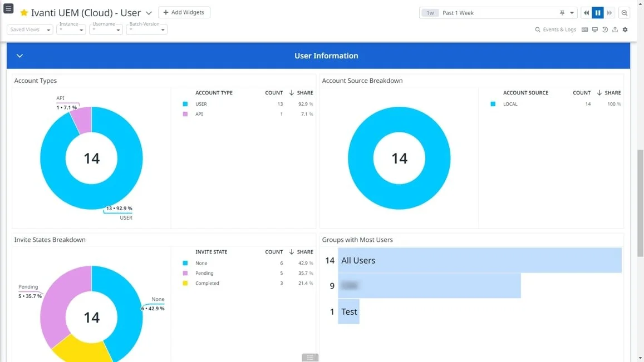Skip forward in time using fast-forward

[610, 12]
